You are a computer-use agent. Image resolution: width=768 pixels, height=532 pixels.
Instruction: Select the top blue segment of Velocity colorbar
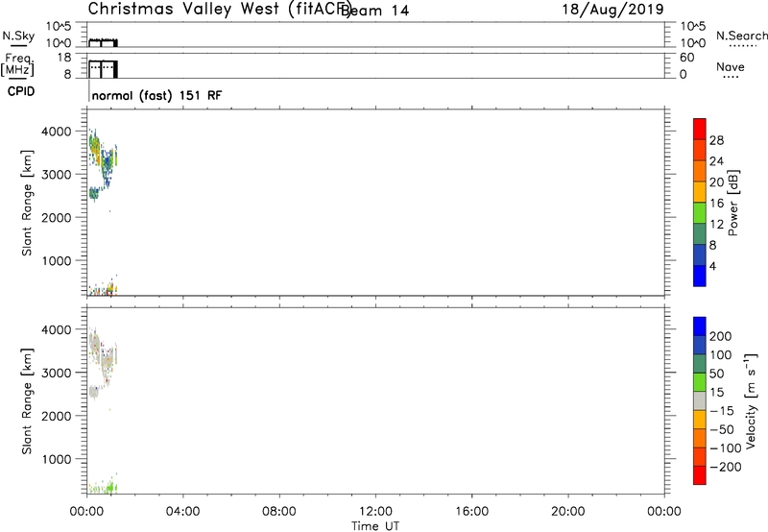700,326
